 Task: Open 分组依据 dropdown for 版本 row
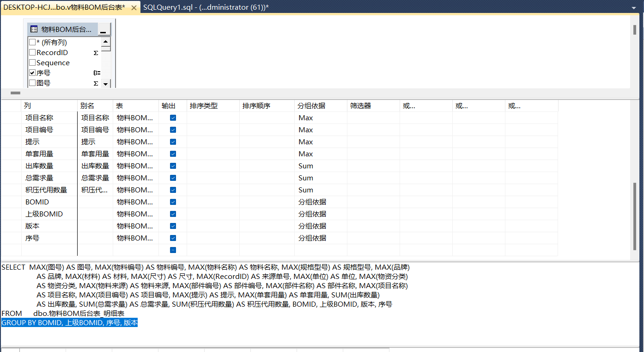[x=320, y=226]
